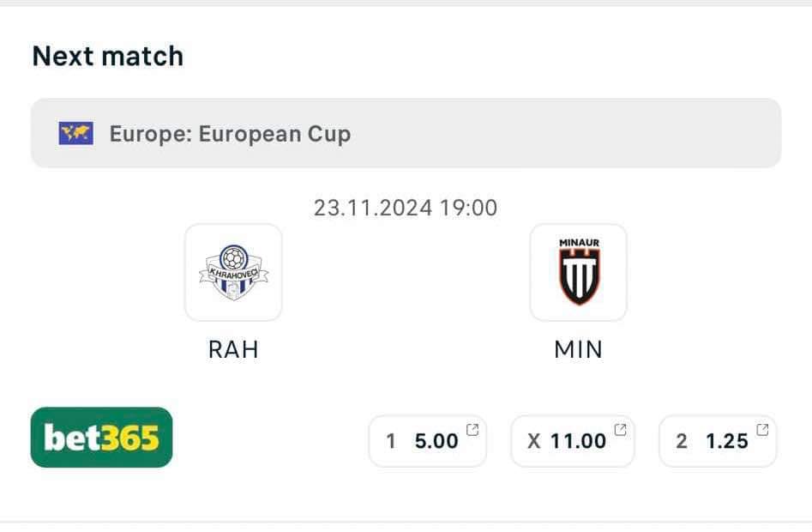Click the RAH team name
The height and width of the screenshot is (532, 812).
pos(233,349)
